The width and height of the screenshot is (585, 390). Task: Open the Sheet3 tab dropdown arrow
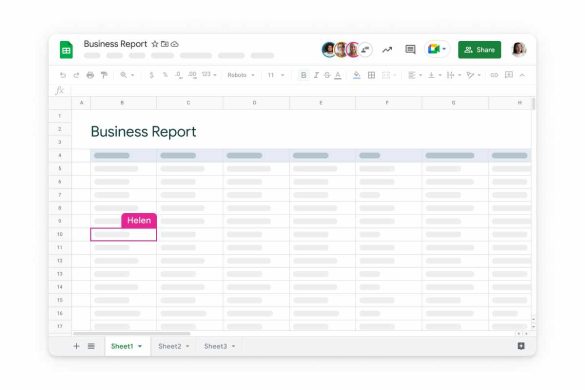click(233, 346)
